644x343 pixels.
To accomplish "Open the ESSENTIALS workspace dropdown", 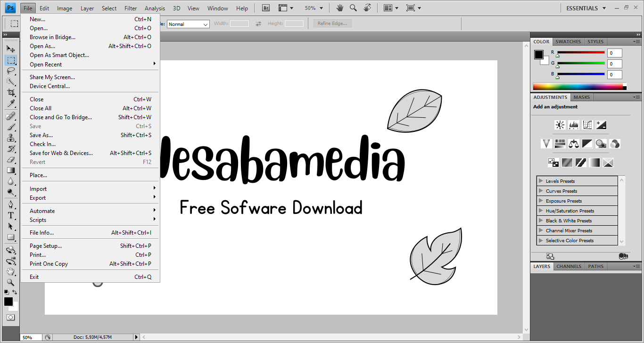I will click(586, 8).
